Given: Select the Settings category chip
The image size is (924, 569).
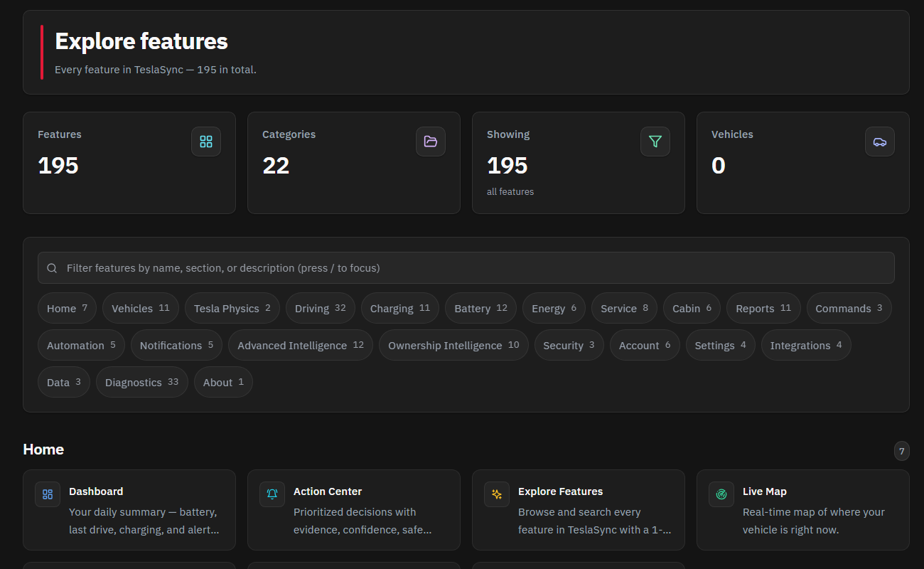Looking at the screenshot, I should coord(721,345).
